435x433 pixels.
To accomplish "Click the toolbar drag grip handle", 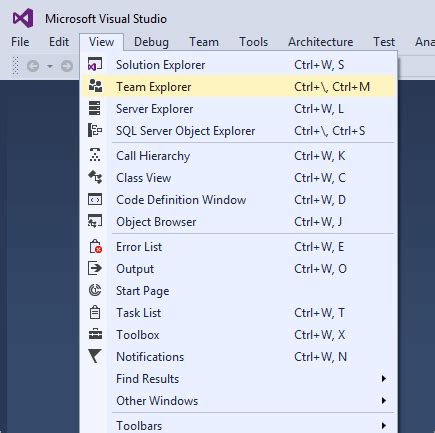I will [x=15, y=66].
